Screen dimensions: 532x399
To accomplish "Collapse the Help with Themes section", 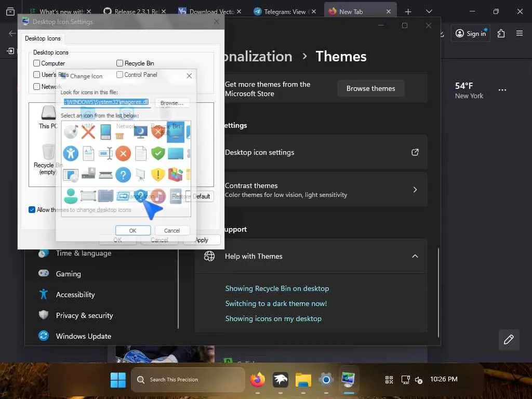I will [415, 256].
